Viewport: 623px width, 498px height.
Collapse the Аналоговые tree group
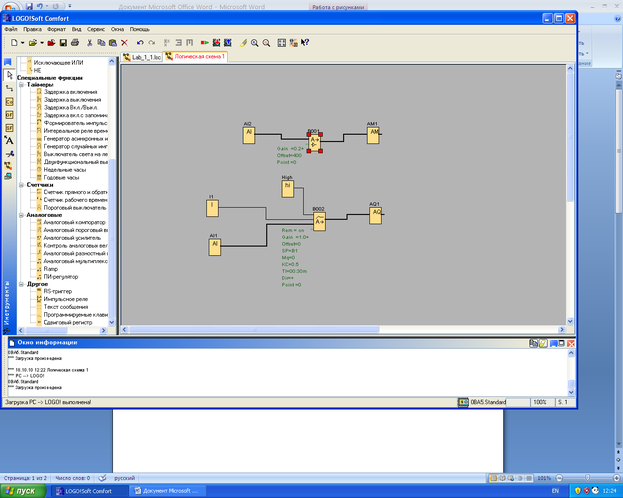point(21,215)
